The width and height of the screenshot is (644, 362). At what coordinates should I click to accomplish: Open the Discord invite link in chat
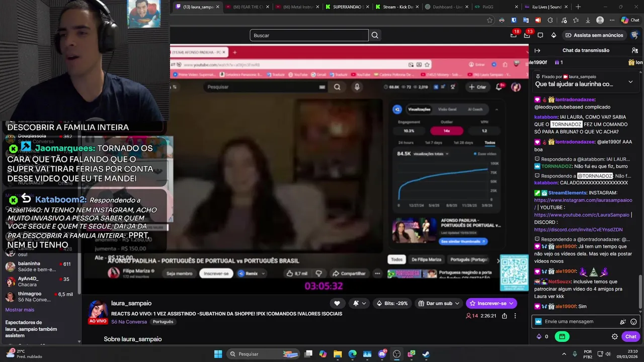pyautogui.click(x=579, y=230)
